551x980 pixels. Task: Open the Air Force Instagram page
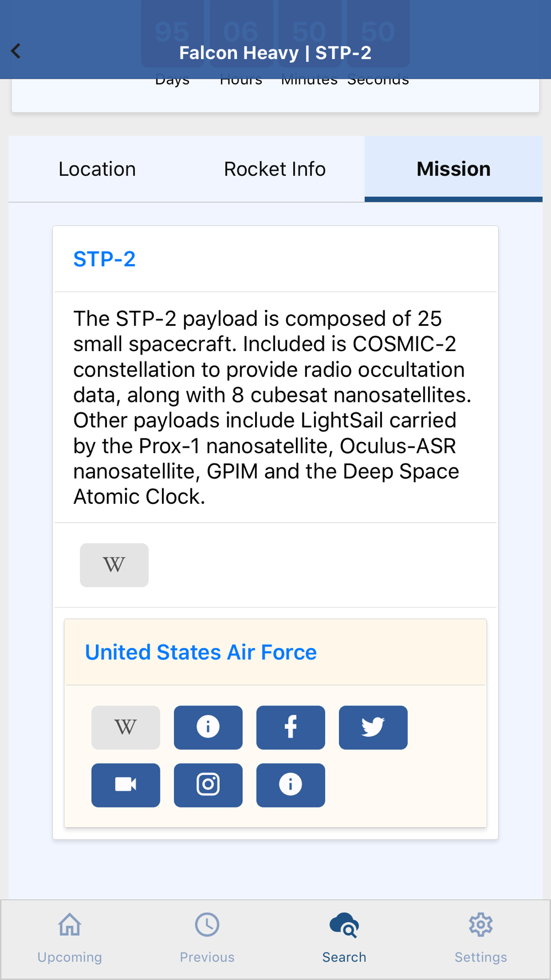pos(208,785)
